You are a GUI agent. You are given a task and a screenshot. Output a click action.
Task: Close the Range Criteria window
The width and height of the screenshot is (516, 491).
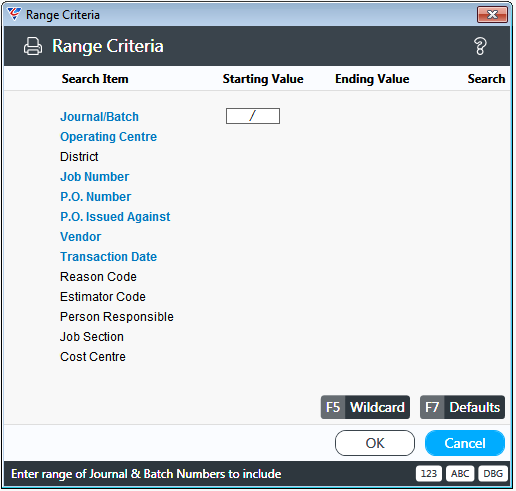tap(492, 15)
